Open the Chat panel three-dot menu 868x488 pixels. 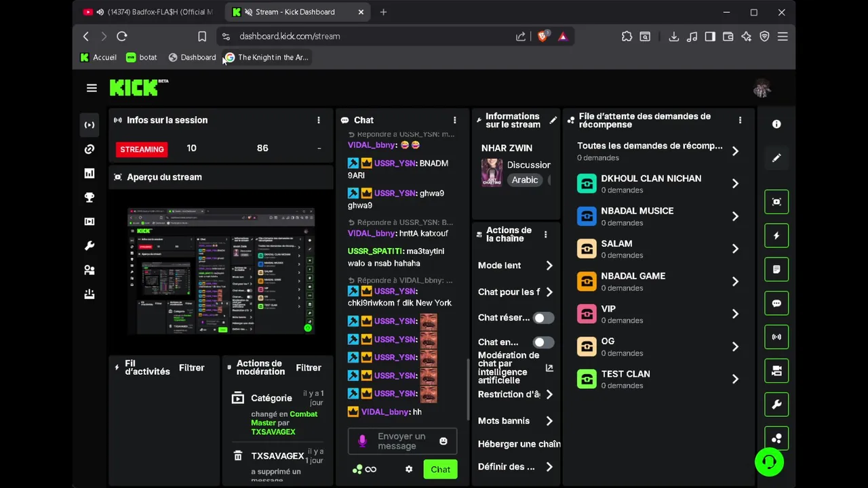455,120
